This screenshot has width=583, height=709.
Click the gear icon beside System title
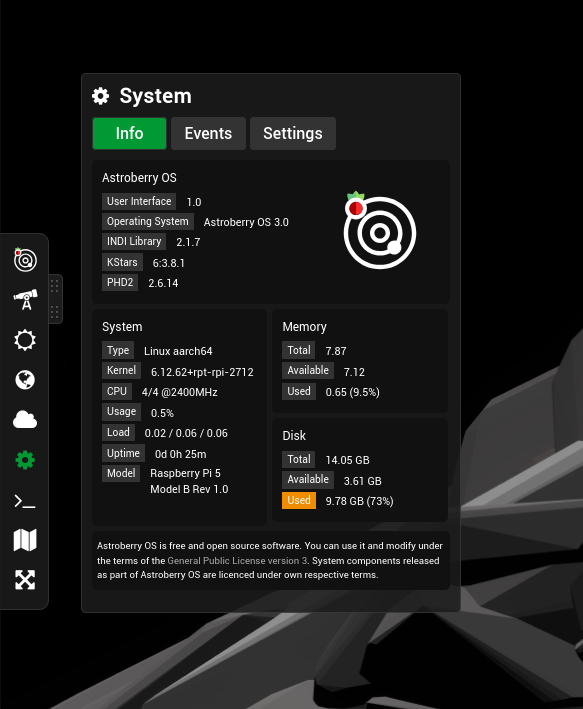click(x=100, y=96)
